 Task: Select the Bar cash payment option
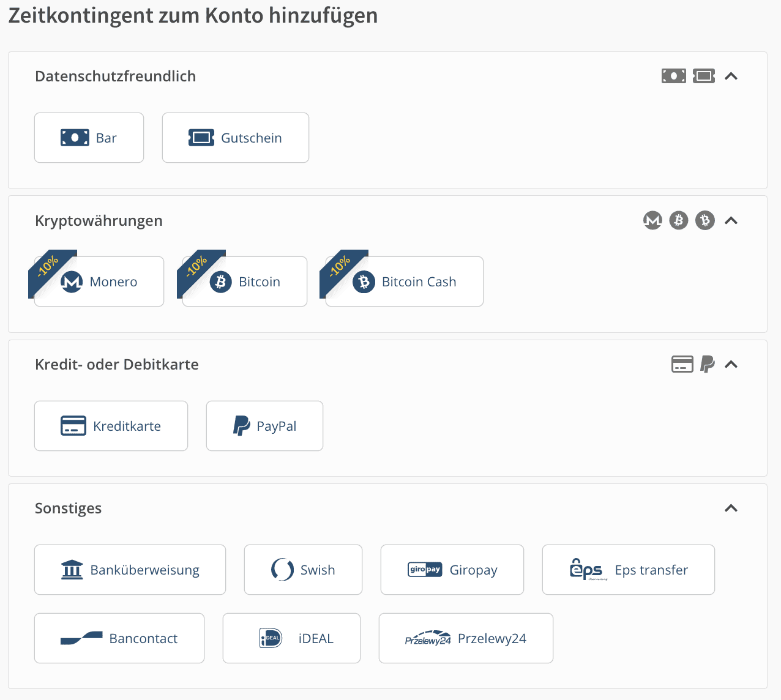89,138
